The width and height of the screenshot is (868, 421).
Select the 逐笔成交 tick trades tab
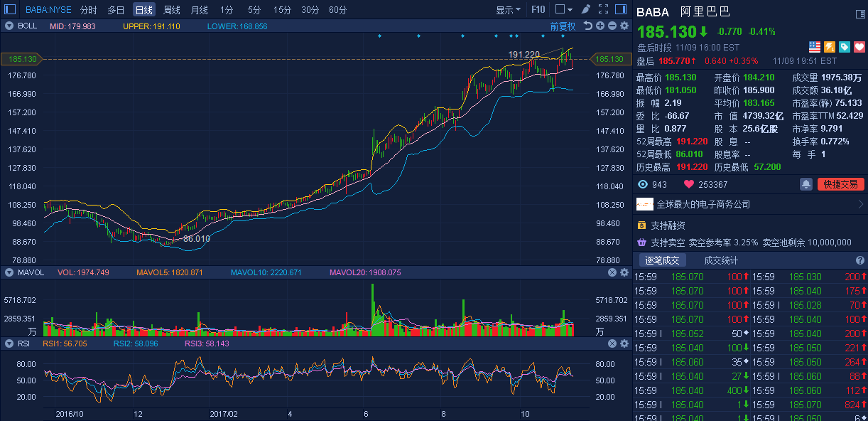click(662, 260)
